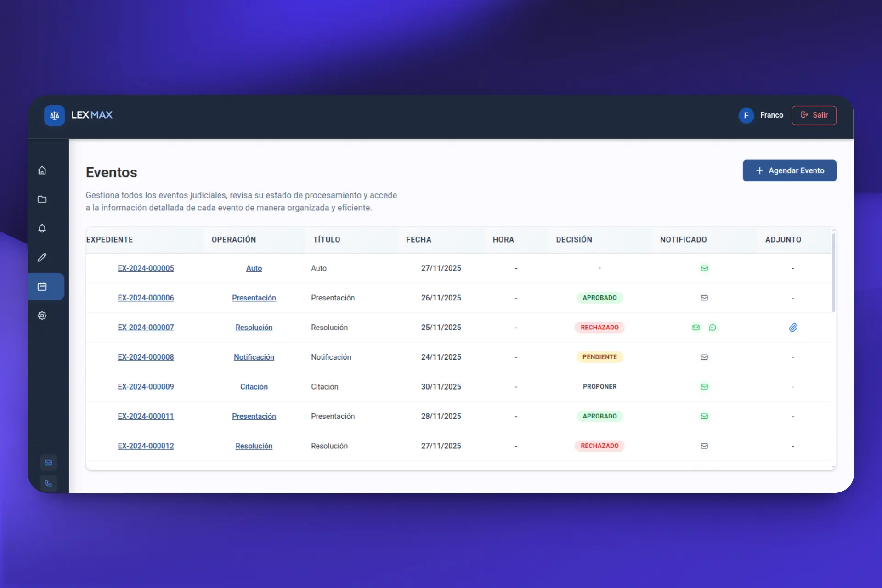Click the email icon in the EX-2024-000012 row
Screen dimensions: 882x588
pos(704,446)
